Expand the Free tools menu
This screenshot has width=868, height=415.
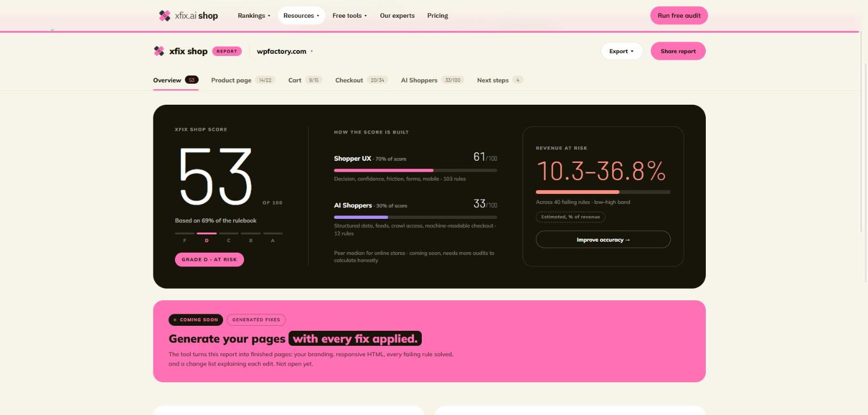click(x=349, y=16)
